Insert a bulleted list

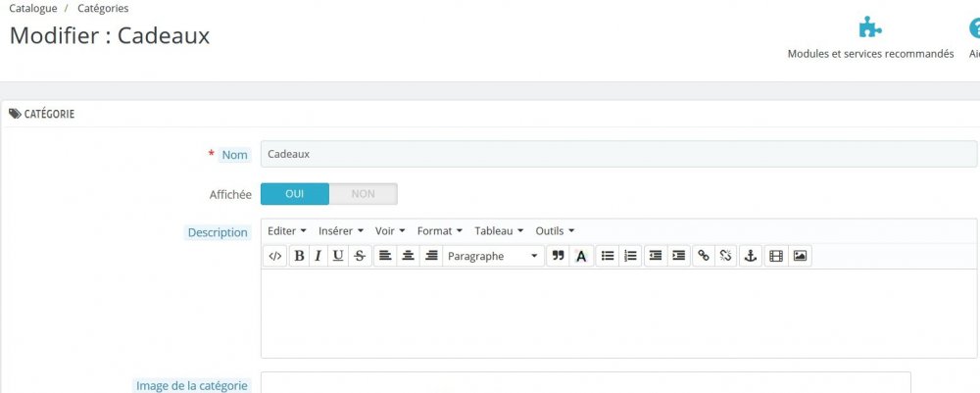pos(608,256)
